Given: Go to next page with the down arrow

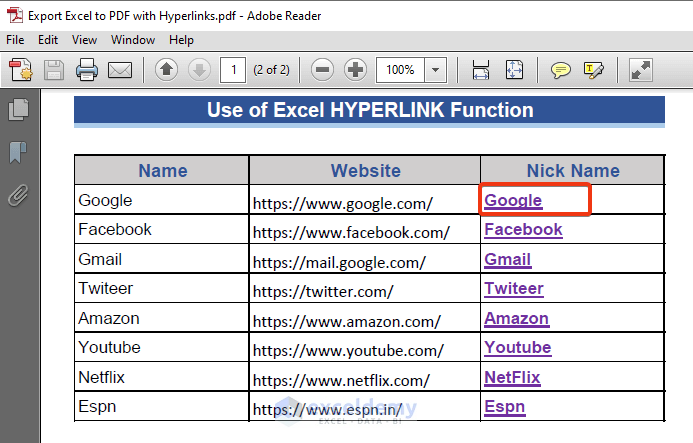Looking at the screenshot, I should (x=199, y=70).
